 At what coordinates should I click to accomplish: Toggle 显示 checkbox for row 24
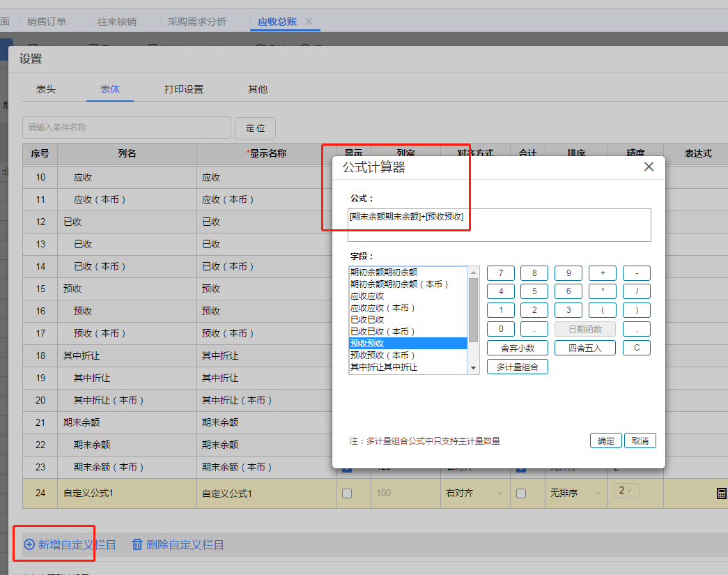[347, 493]
